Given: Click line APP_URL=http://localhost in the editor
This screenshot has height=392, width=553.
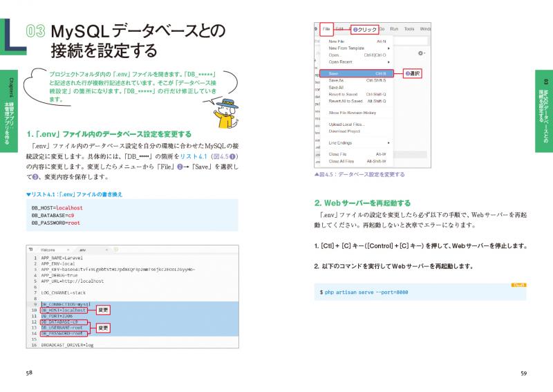Looking at the screenshot, I should click(73, 281).
